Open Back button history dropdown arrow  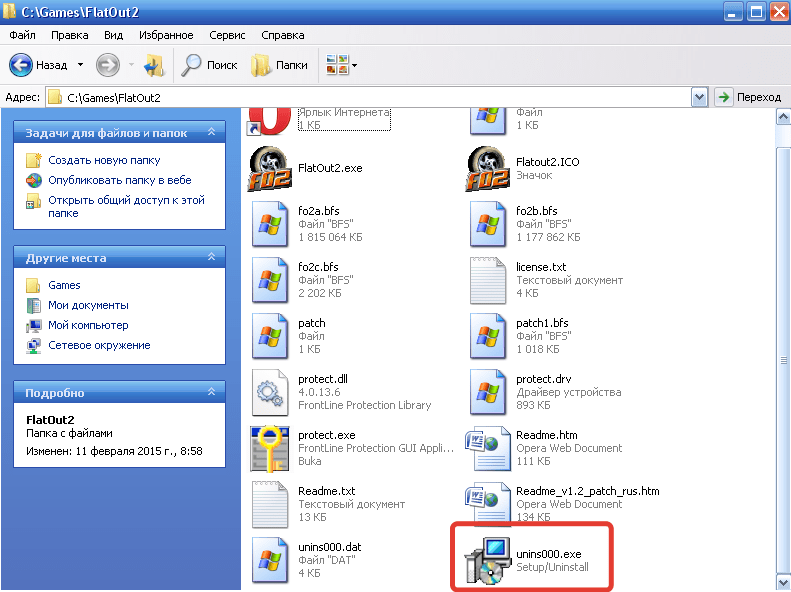[80, 65]
